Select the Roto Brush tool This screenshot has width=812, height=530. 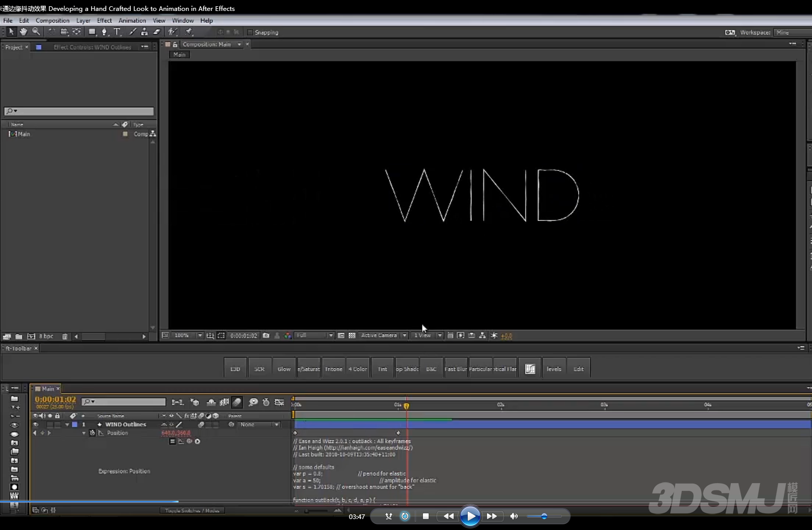click(x=172, y=32)
